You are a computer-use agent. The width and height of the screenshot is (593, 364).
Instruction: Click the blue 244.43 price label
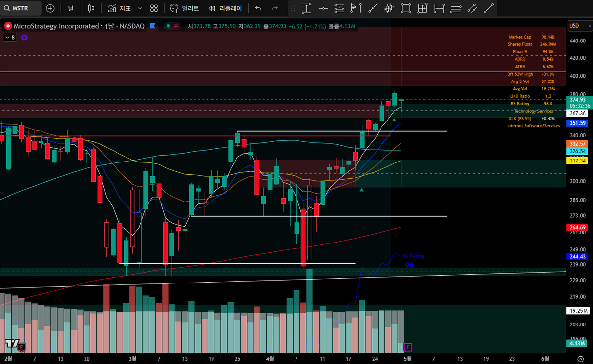pyautogui.click(x=578, y=256)
